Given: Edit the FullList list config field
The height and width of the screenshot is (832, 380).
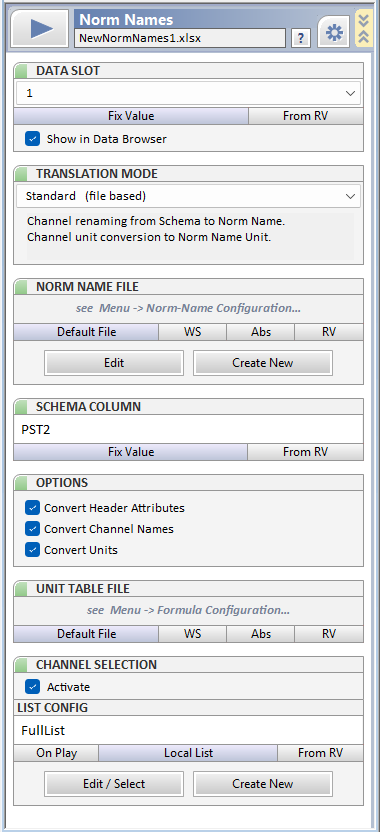Looking at the screenshot, I should pos(188,731).
